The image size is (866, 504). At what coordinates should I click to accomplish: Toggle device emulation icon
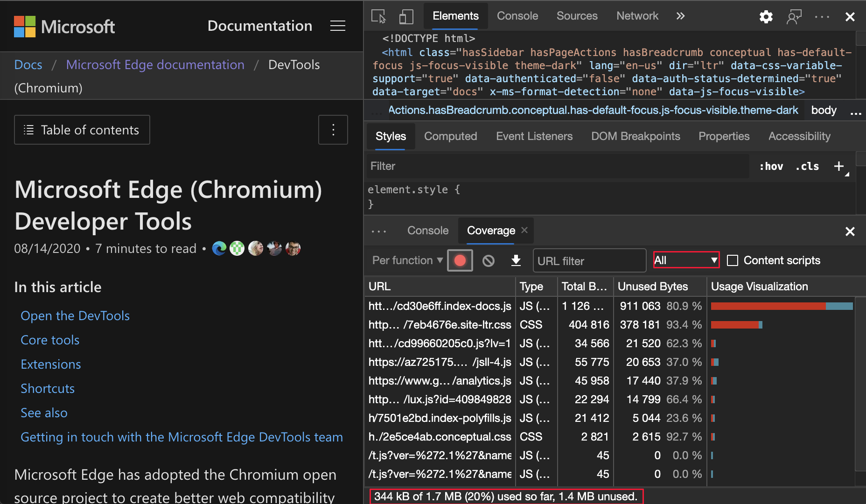click(406, 16)
